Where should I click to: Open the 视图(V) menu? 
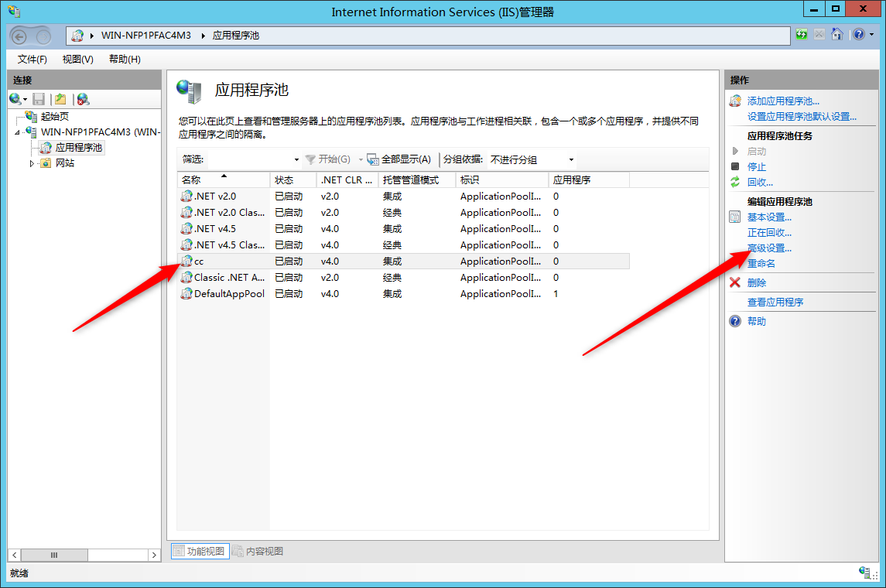coord(78,60)
